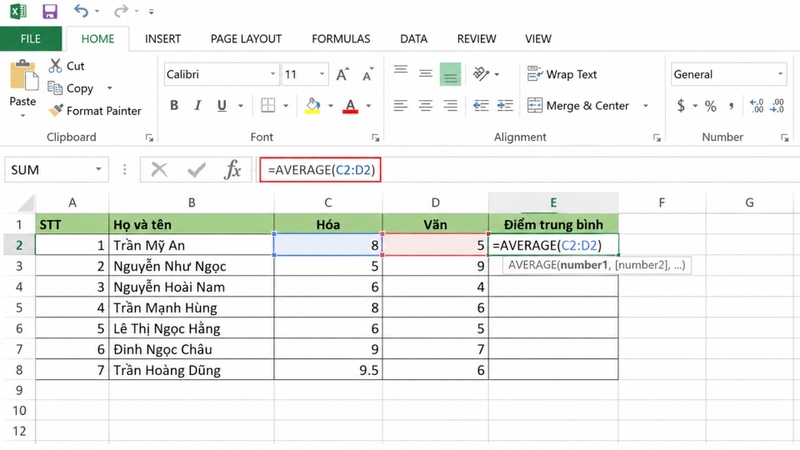This screenshot has width=800, height=450.
Task: Open the FORMULAS tab
Action: pos(341,39)
